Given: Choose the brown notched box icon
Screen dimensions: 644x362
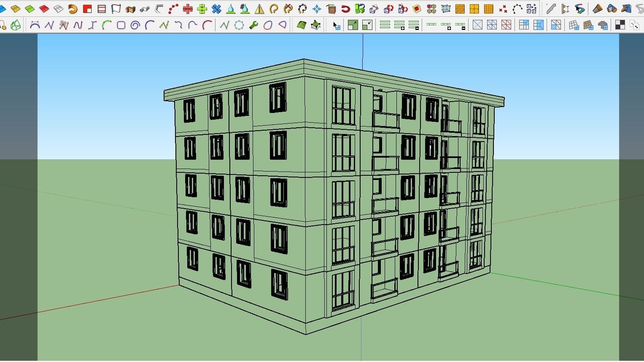Looking at the screenshot, I should pos(130,9).
